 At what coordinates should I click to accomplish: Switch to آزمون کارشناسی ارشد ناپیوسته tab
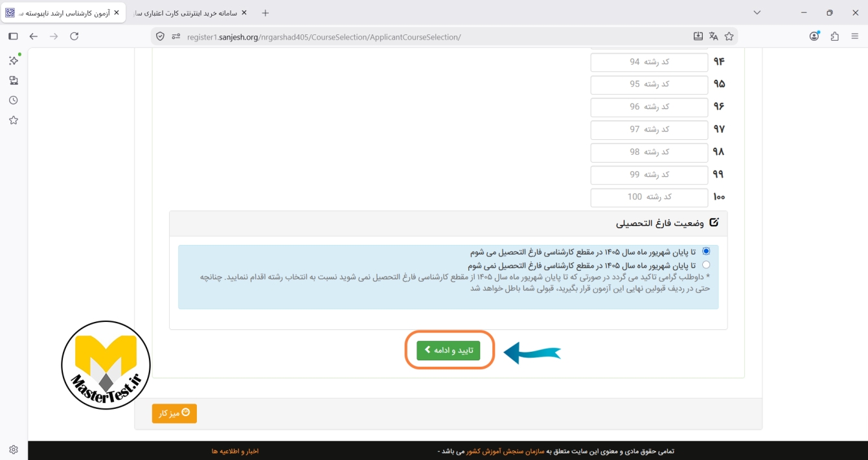[x=63, y=12]
